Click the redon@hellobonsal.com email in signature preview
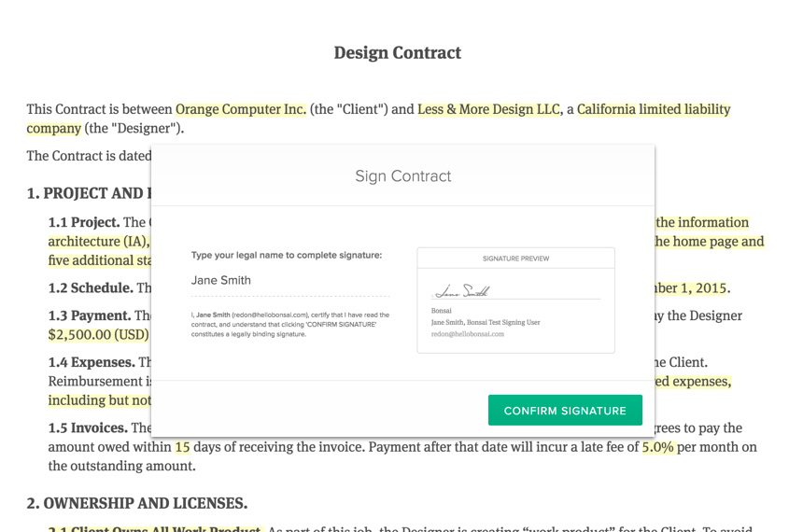The width and height of the screenshot is (803, 532). click(467, 334)
